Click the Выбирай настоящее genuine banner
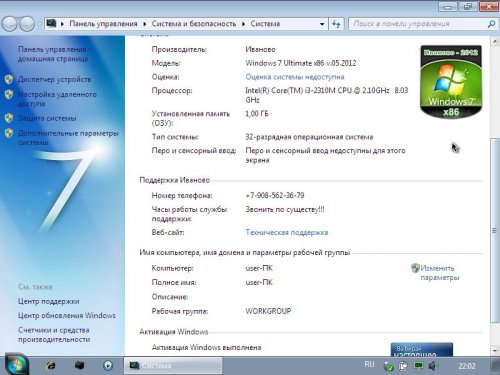500x375 pixels. (x=422, y=350)
